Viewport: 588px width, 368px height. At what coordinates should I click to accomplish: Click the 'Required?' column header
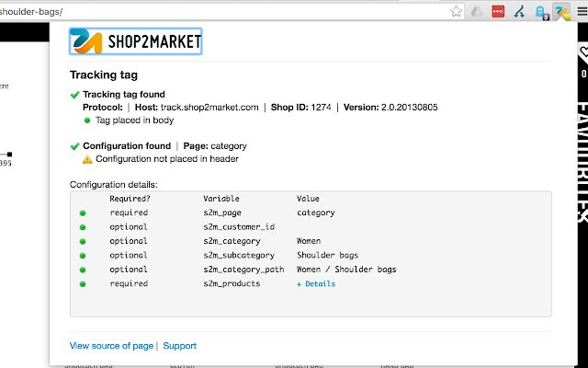point(130,199)
